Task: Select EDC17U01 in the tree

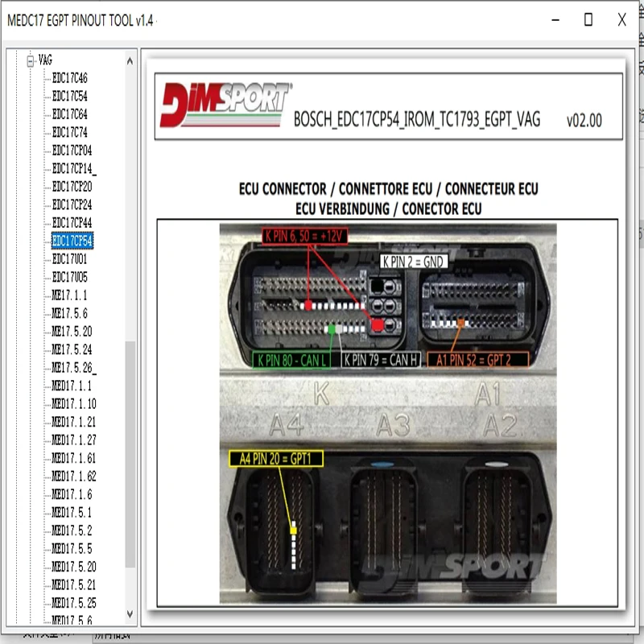Action: click(70, 258)
